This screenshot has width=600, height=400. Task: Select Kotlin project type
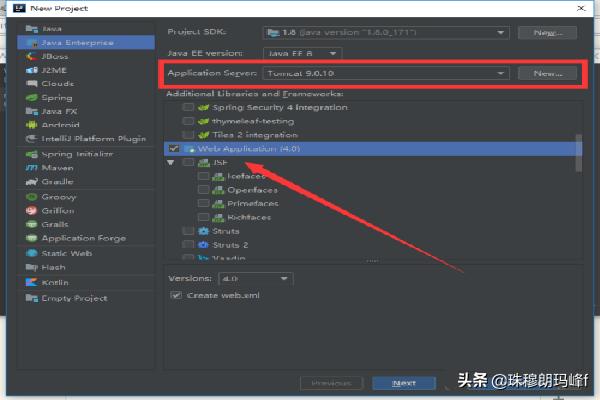click(86, 282)
